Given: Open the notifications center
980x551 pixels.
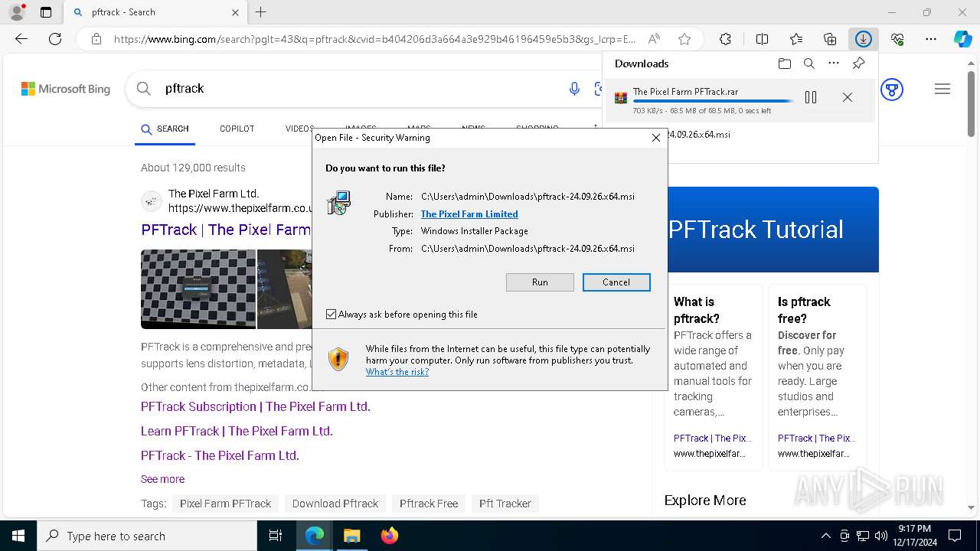Looking at the screenshot, I should click(x=955, y=536).
